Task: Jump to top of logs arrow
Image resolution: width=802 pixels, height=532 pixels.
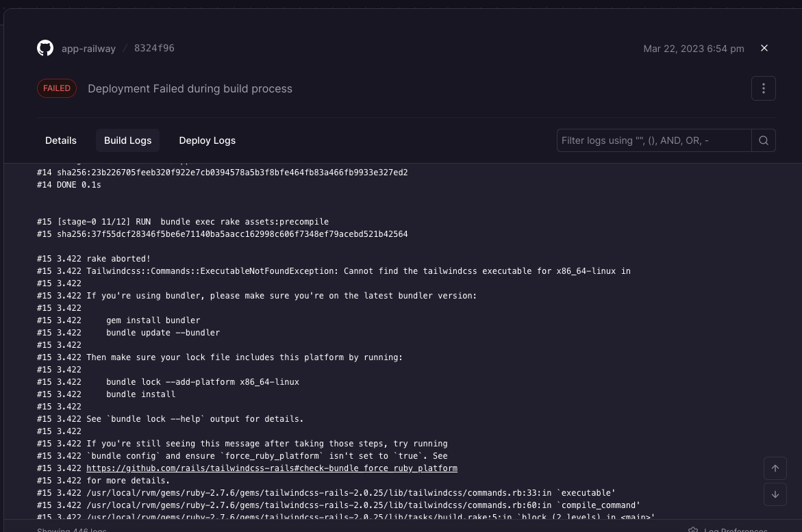Action: tap(775, 468)
